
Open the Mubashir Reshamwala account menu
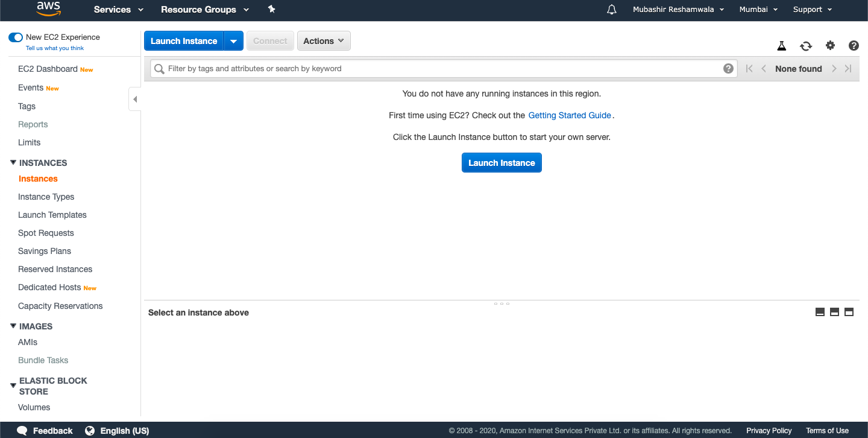(x=678, y=10)
